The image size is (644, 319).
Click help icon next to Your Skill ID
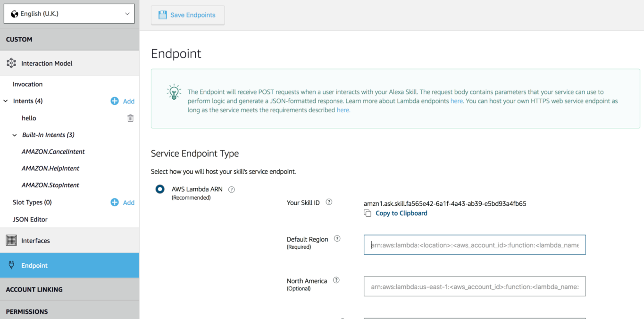329,202
